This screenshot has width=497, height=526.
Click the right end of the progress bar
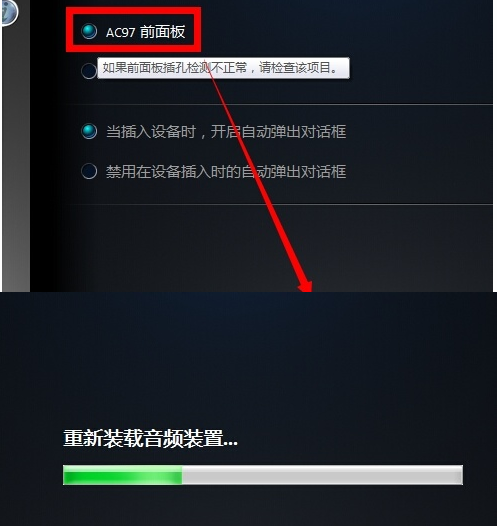pyautogui.click(x=458, y=475)
